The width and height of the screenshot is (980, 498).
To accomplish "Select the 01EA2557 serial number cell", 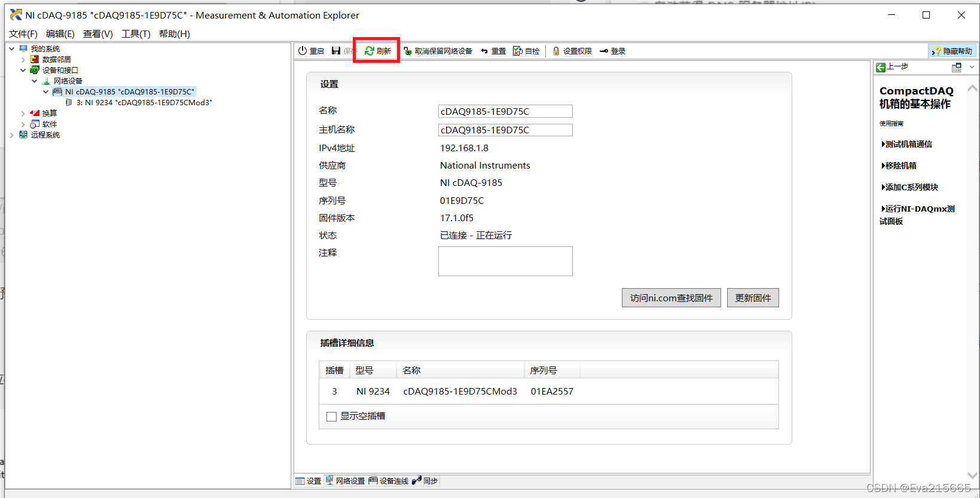I will coord(552,392).
